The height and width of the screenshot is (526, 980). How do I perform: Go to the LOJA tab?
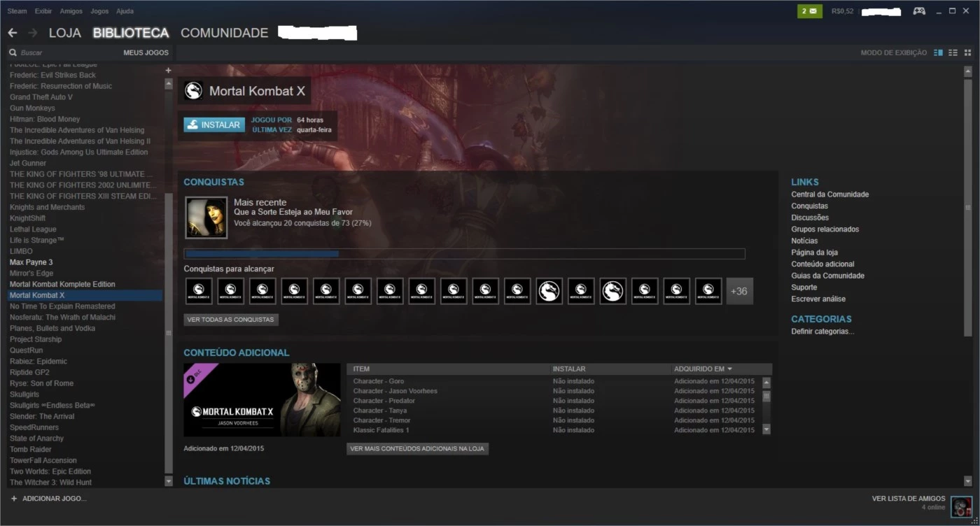coord(65,33)
